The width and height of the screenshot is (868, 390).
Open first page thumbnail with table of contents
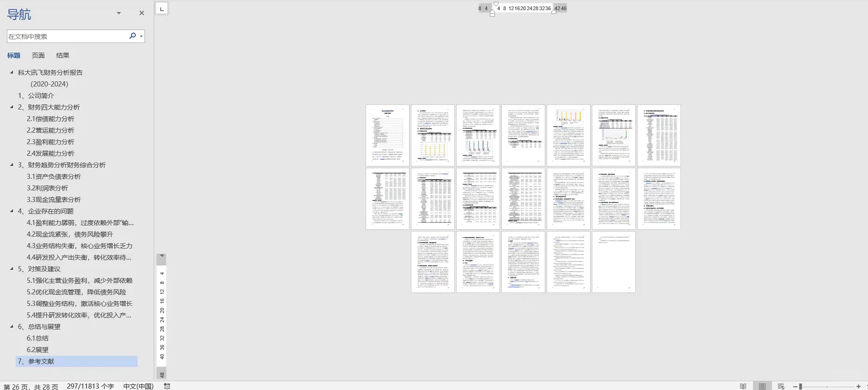[x=387, y=135]
